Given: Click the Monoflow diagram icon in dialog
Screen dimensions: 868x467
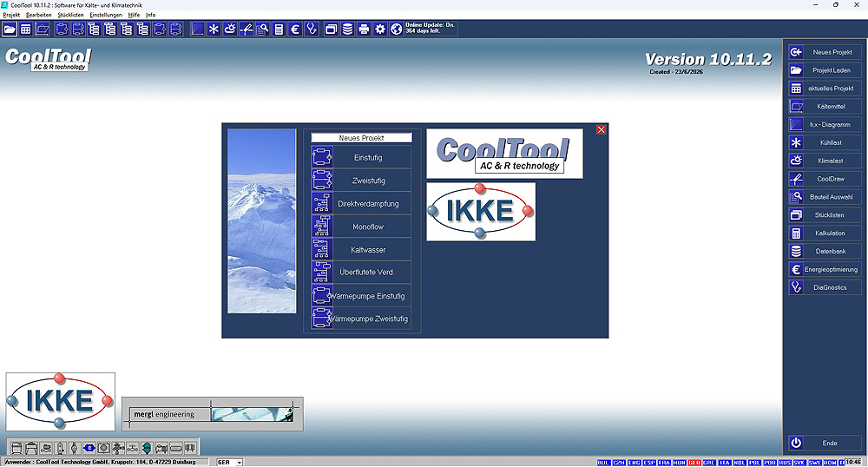Looking at the screenshot, I should [x=322, y=227].
